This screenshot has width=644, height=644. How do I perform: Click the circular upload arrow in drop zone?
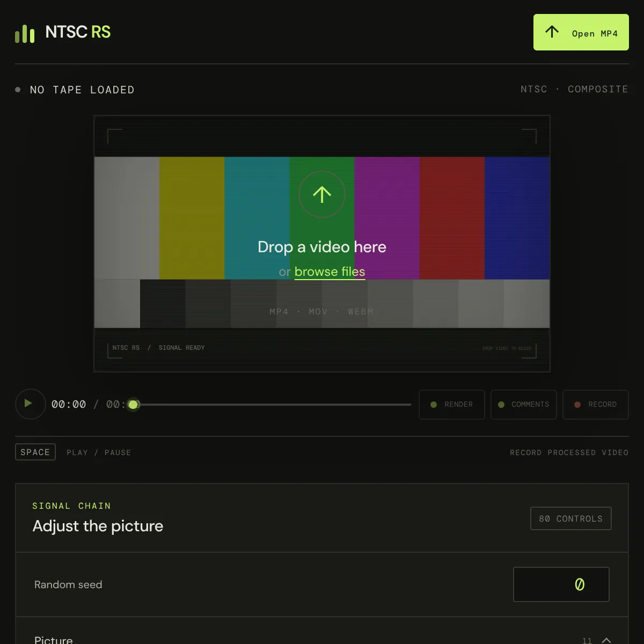322,194
